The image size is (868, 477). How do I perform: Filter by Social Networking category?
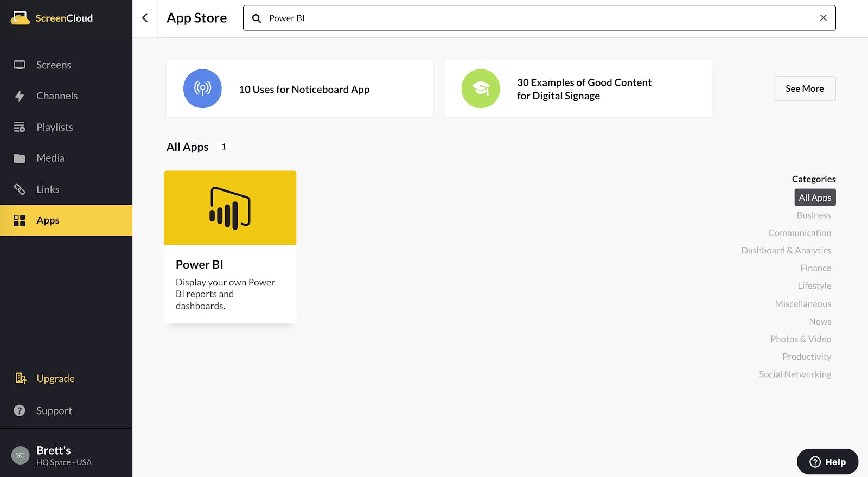tap(795, 374)
